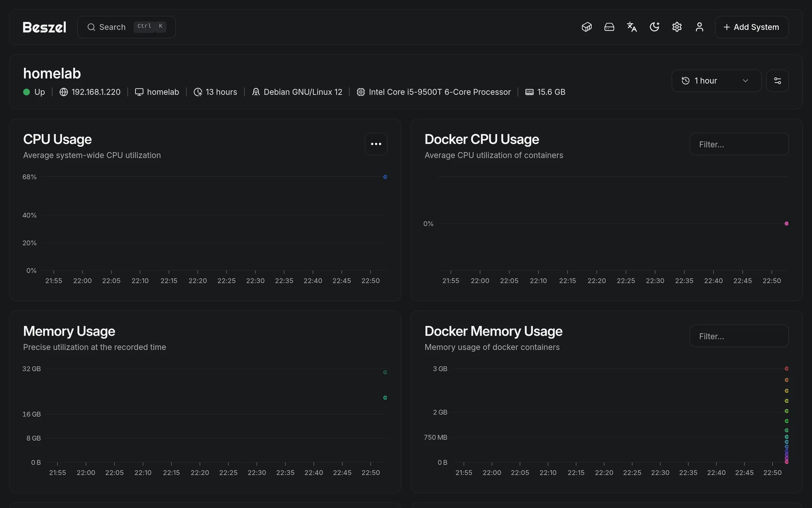Click the 68% CPU axis label
Viewport: 812px width, 508px height.
tap(29, 177)
